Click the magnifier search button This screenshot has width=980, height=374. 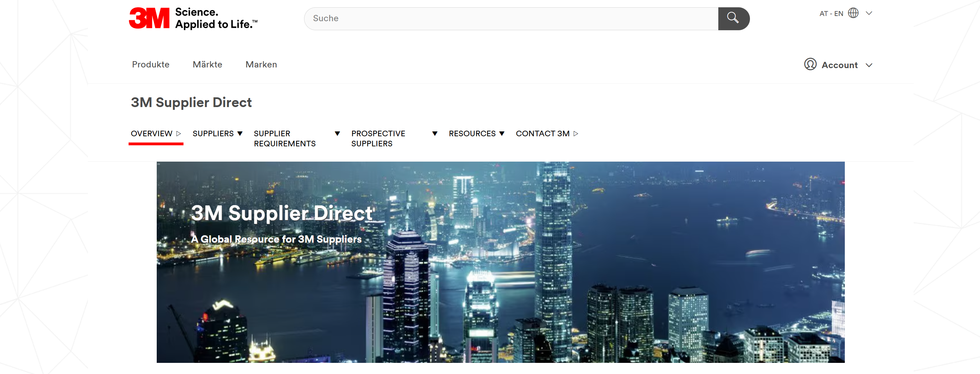734,19
